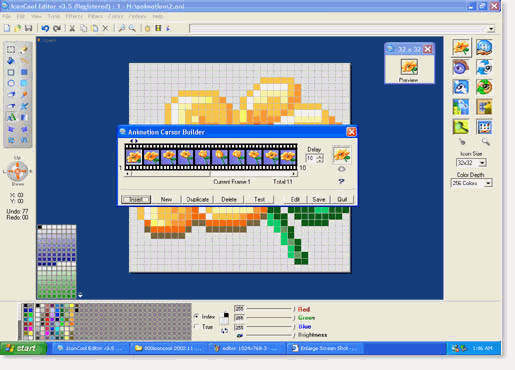Adjust the Brightness slider
The width and height of the screenshot is (515, 370).
pyautogui.click(x=271, y=335)
